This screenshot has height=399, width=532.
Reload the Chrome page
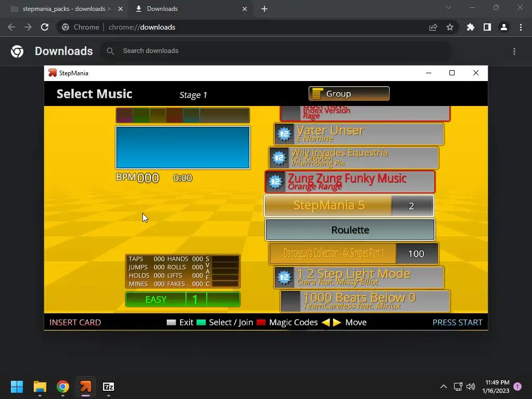point(45,27)
